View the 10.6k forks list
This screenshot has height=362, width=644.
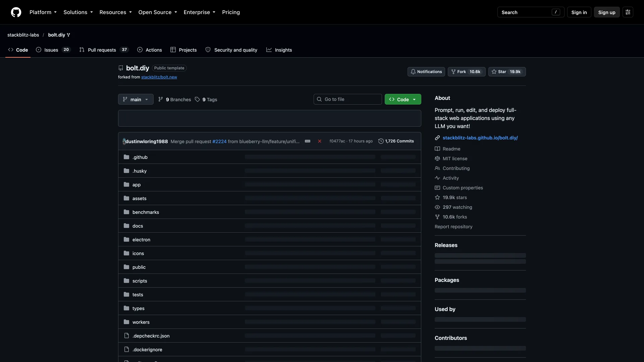[x=451, y=217]
